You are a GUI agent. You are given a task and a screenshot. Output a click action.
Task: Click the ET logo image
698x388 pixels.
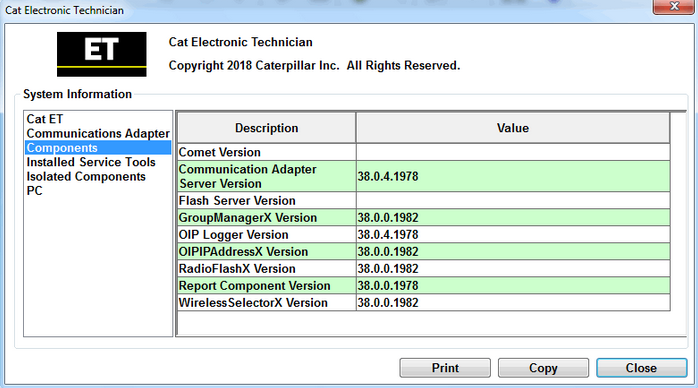(101, 54)
